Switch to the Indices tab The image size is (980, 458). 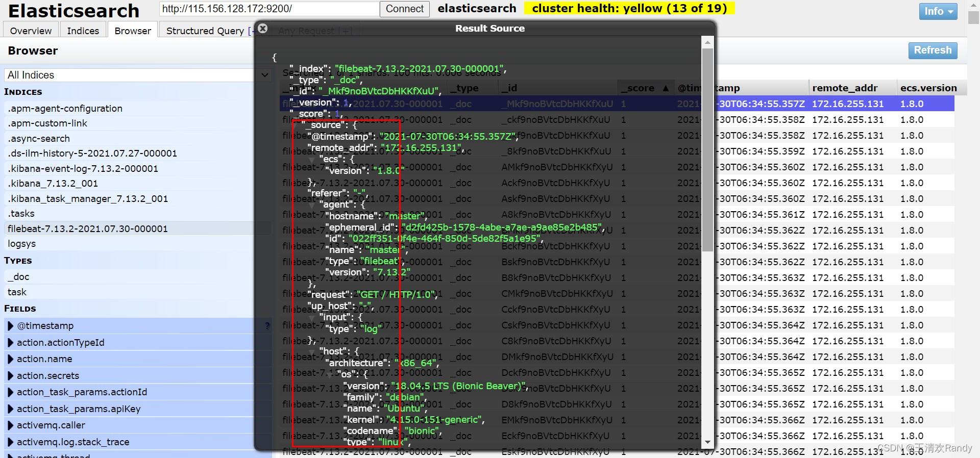coord(83,31)
